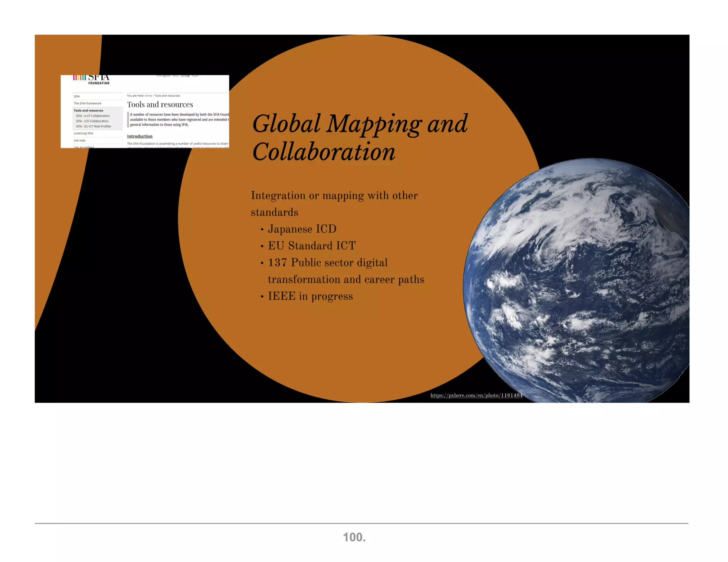This screenshot has height=562, width=728.
Task: Click the Global Mapping and Collaboration title
Action: pos(359,137)
